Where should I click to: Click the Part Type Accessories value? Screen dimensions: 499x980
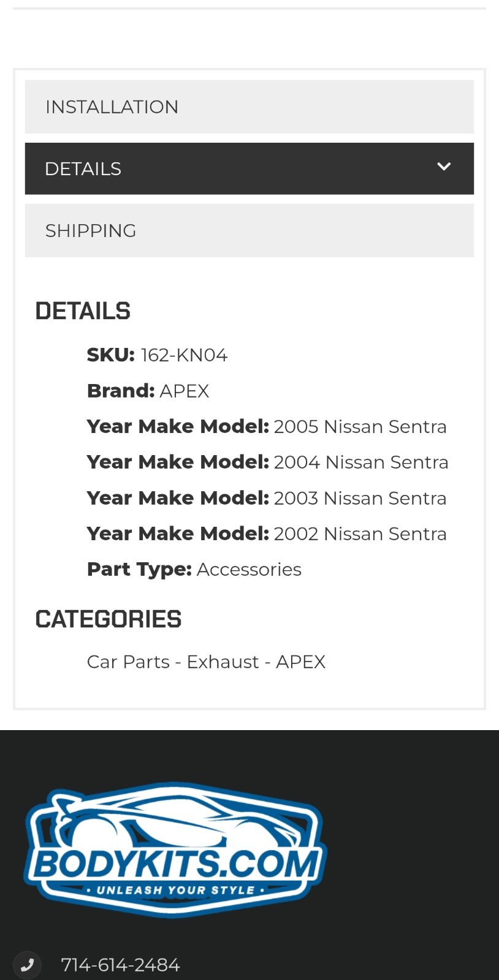click(x=249, y=569)
